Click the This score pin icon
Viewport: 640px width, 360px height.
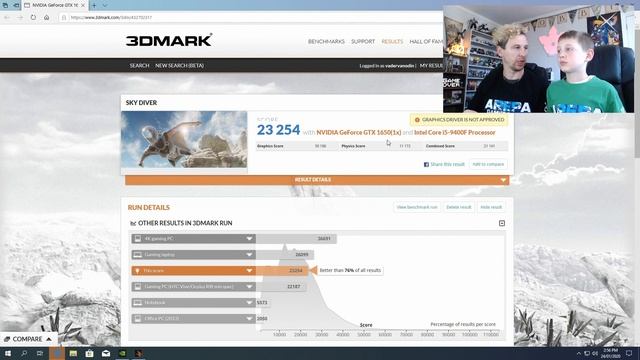[138, 271]
